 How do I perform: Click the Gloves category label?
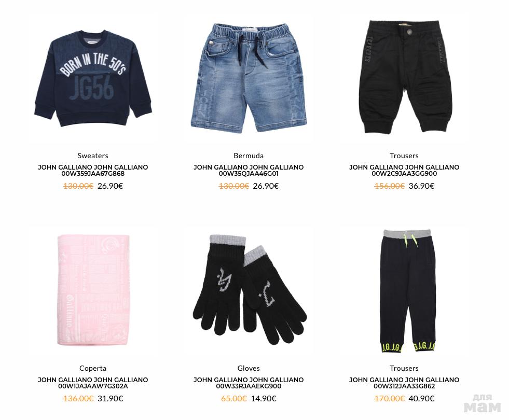(x=249, y=369)
